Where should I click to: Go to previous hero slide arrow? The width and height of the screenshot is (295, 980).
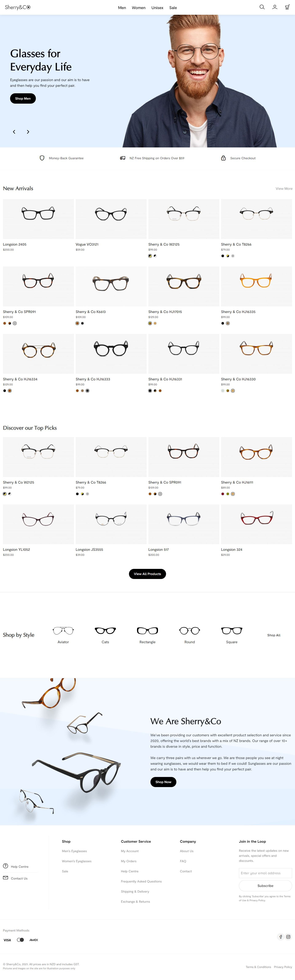[x=14, y=132]
